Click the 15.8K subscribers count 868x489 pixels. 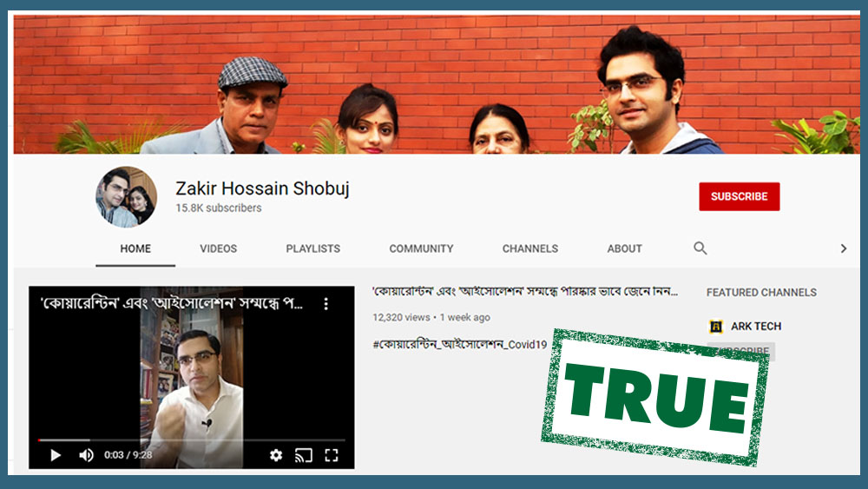[x=219, y=208]
